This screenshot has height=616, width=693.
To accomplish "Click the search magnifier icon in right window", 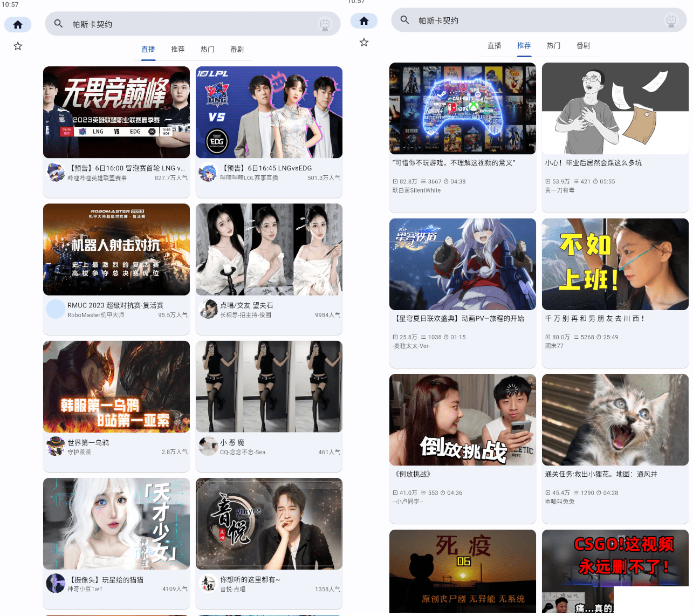I will pyautogui.click(x=405, y=20).
